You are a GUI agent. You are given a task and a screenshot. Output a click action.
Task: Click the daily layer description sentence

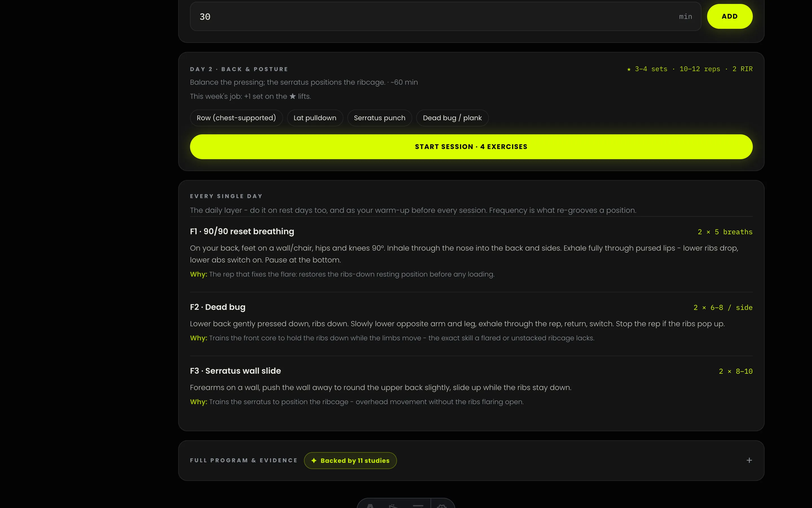point(413,210)
